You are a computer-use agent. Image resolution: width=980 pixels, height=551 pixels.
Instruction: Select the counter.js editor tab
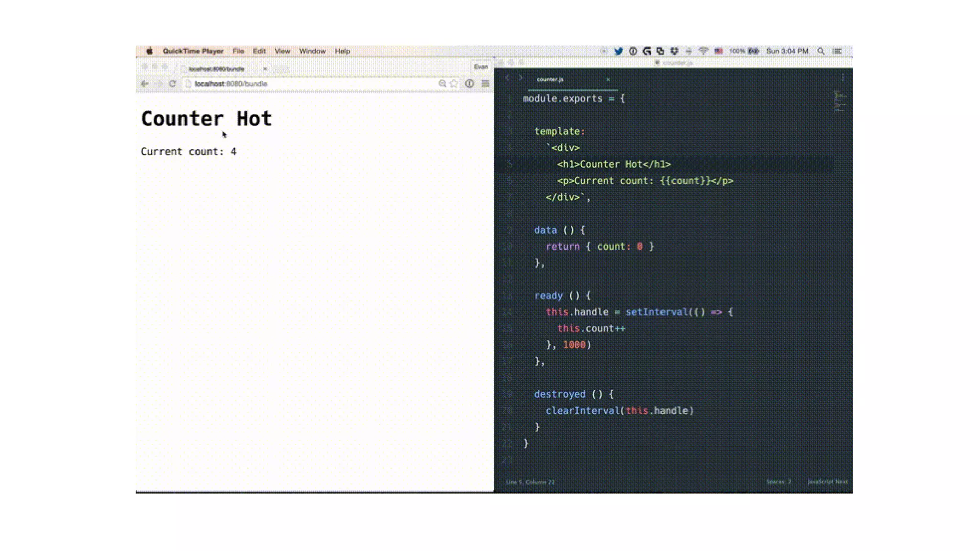tap(550, 80)
